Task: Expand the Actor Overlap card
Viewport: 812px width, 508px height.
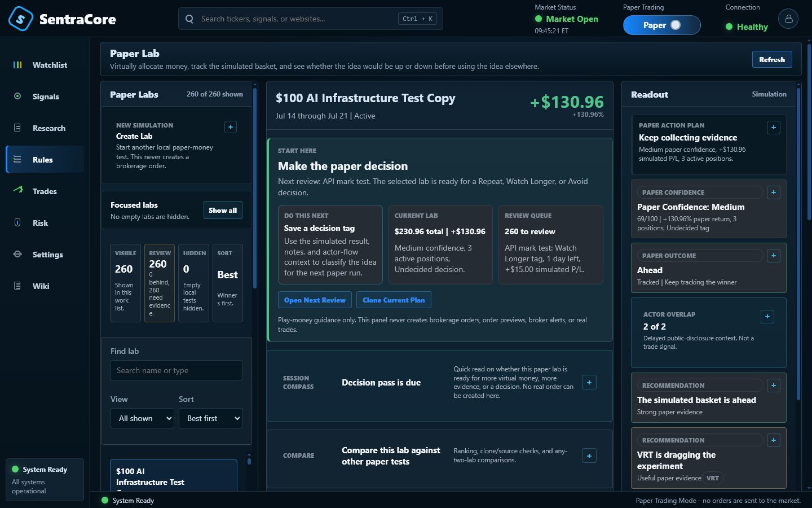Action: click(767, 317)
